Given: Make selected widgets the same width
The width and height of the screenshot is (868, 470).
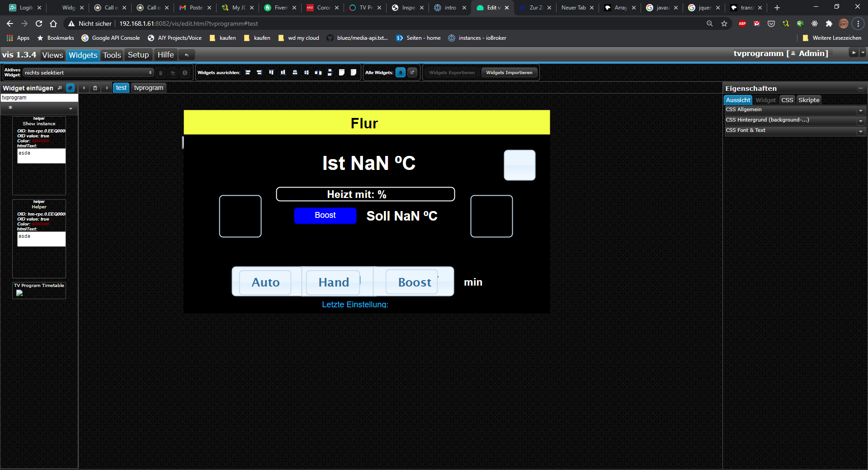Looking at the screenshot, I should pyautogui.click(x=342, y=72).
